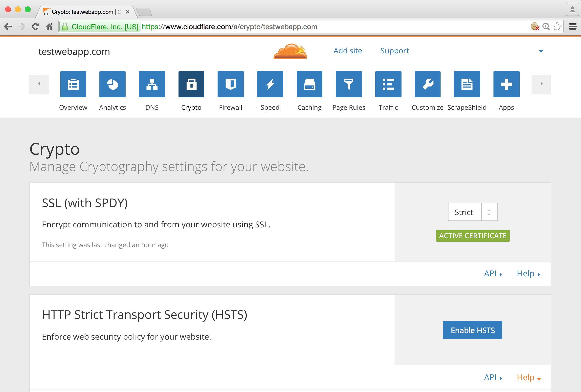This screenshot has height=392, width=581.
Task: Open the Caching drive icon
Action: [x=309, y=84]
